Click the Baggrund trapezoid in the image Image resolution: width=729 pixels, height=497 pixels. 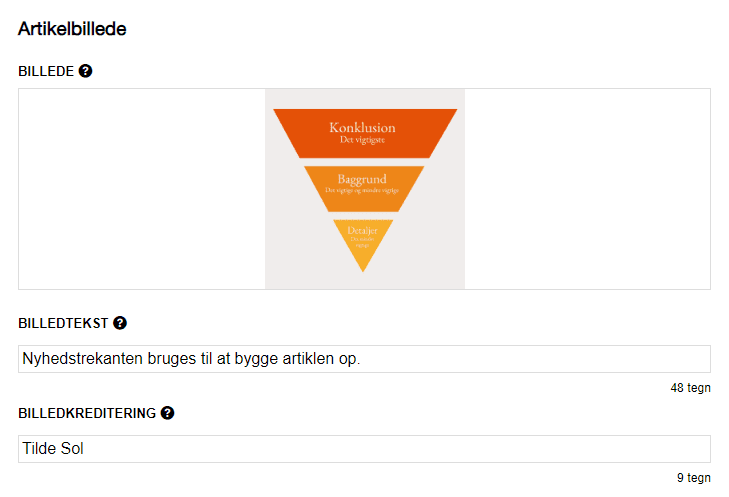(x=364, y=186)
